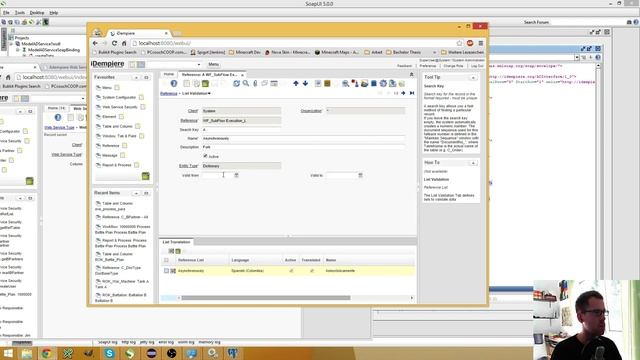Open Skype from the Windows taskbar
Image resolution: width=640 pixels, height=360 pixels.
click(x=109, y=353)
